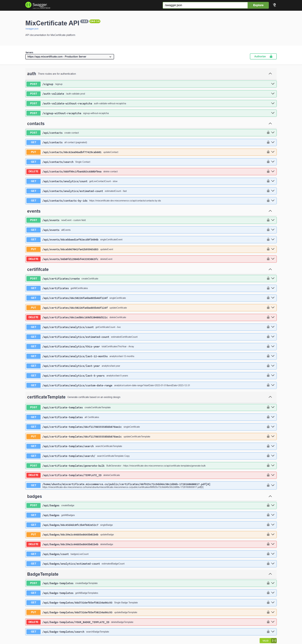Viewport: 302px width, 644px height.
Task: Click lock icon on createBadge row
Action: (268, 505)
